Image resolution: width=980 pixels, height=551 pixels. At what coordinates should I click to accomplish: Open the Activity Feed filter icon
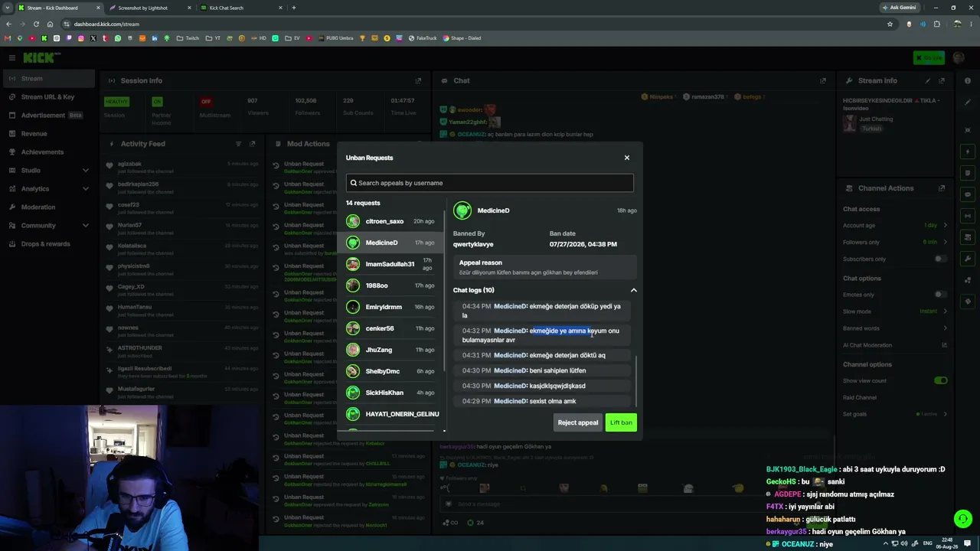click(x=239, y=144)
